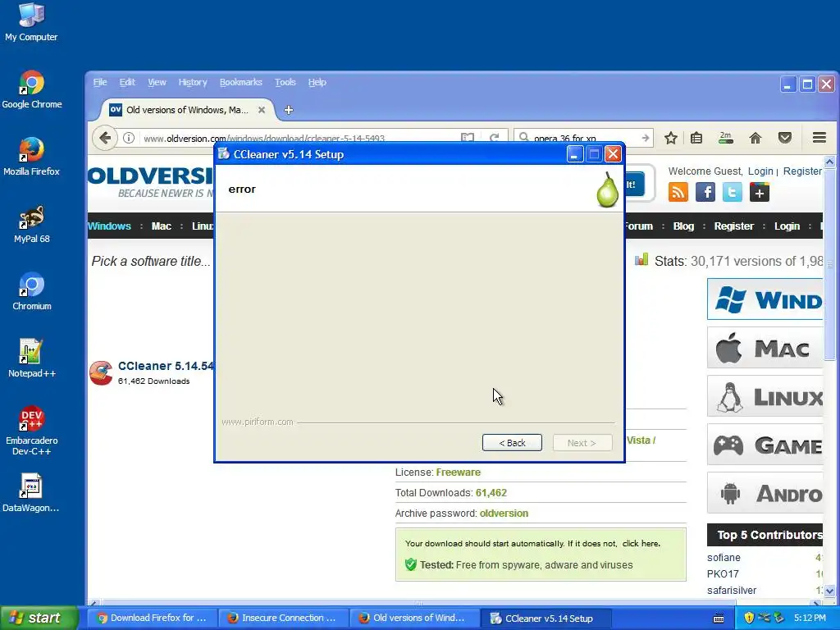
Task: Click the plus share icon
Action: (x=760, y=192)
